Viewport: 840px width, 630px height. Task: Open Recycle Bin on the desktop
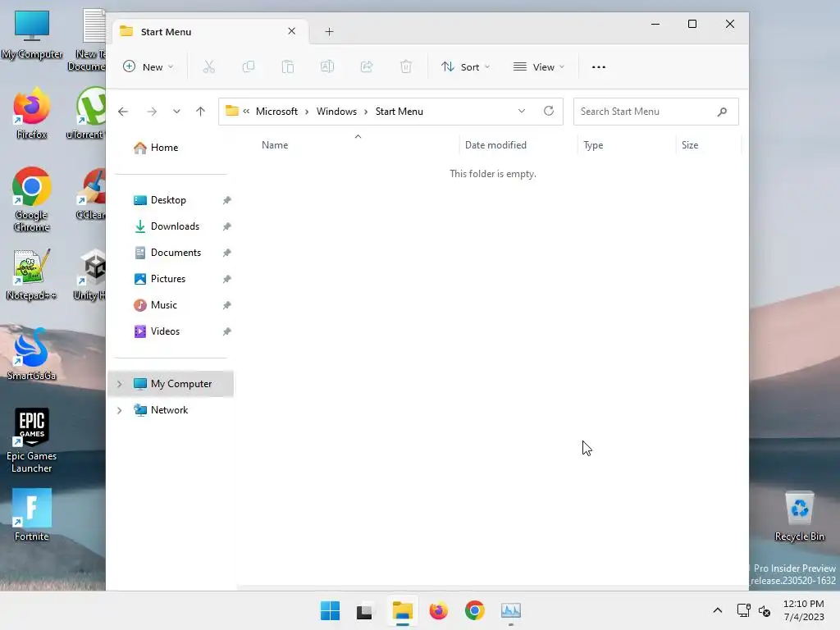[x=799, y=516]
